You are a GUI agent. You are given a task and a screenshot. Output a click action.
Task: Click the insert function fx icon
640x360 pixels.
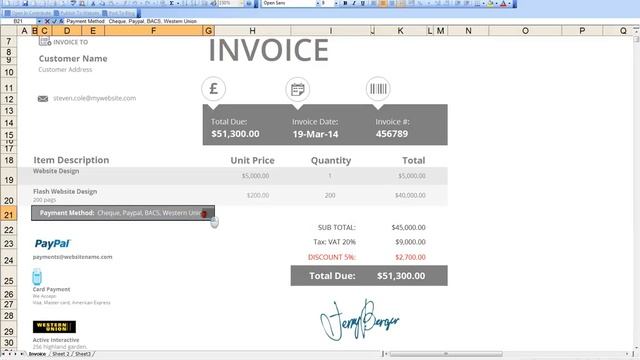[61, 21]
